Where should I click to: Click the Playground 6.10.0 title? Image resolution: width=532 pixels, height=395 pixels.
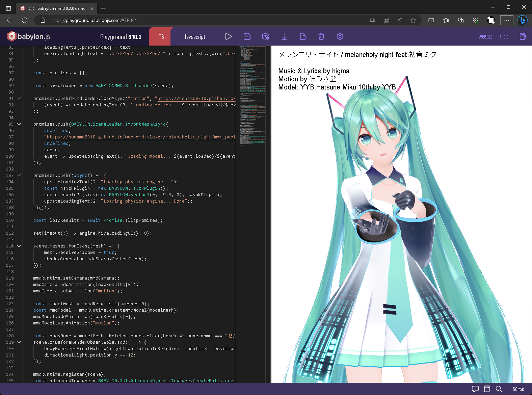(121, 37)
